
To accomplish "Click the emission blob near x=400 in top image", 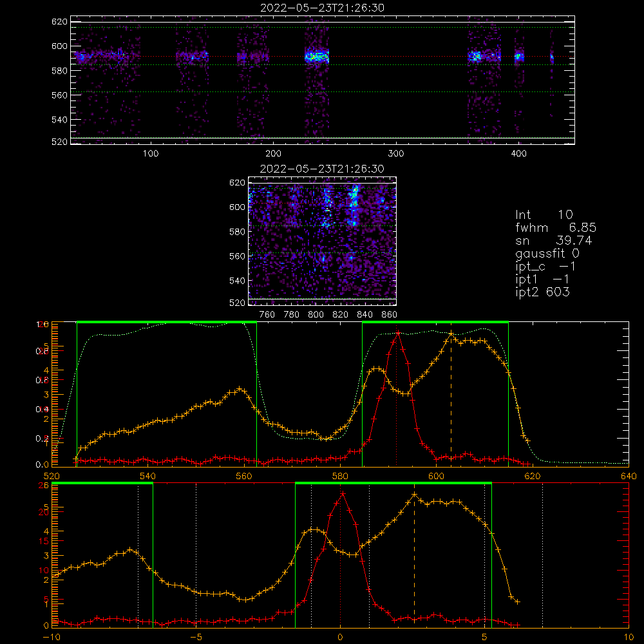I will (519, 57).
